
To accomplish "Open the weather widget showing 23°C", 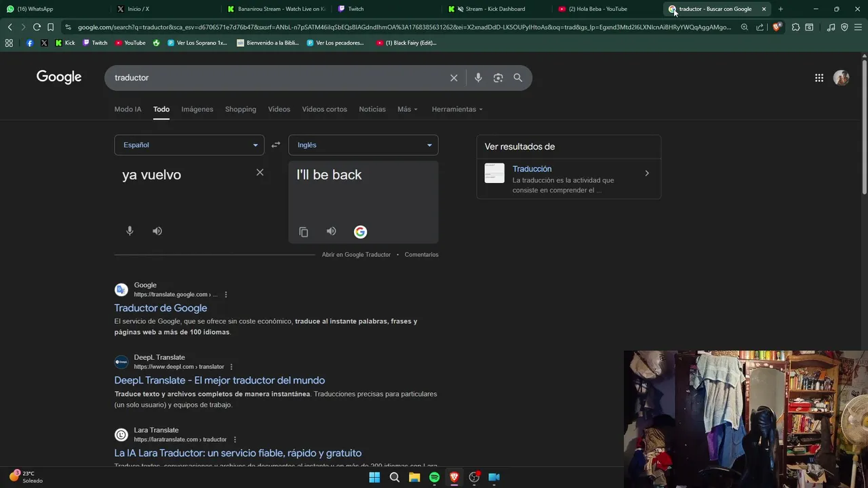I will point(26,477).
